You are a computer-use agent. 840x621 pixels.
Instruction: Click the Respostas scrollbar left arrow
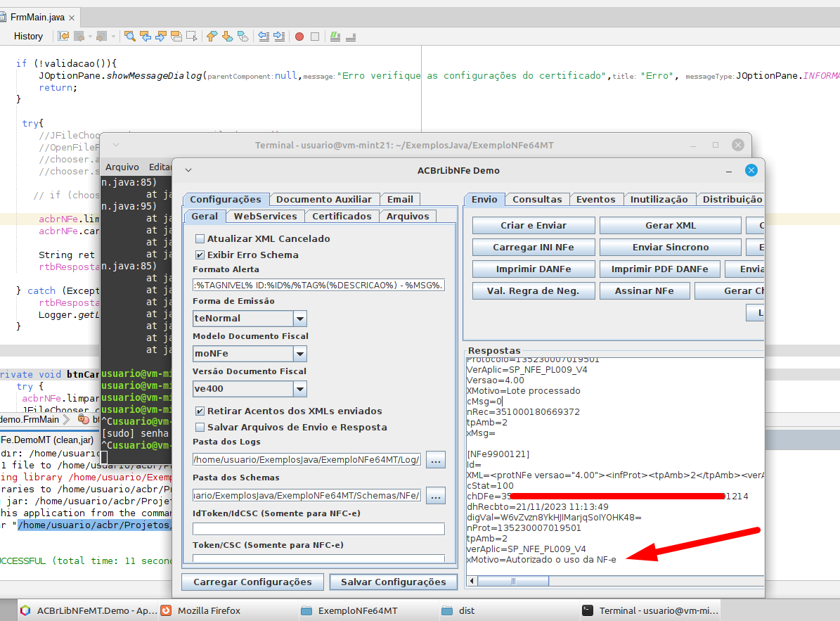(472, 582)
